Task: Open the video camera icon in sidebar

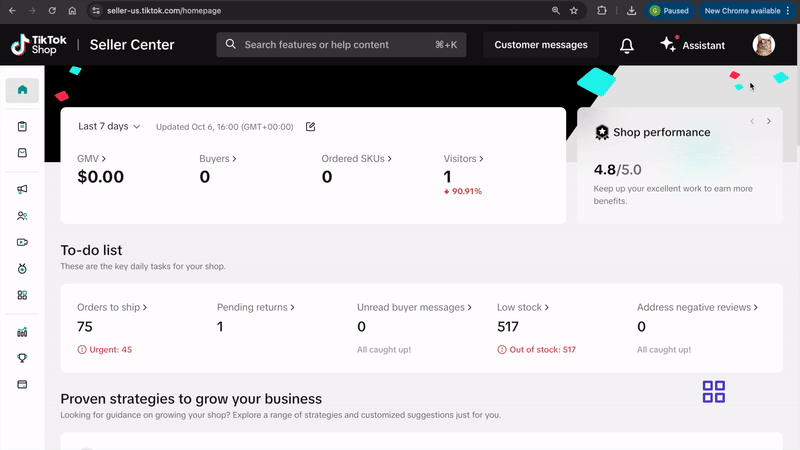Action: click(22, 242)
